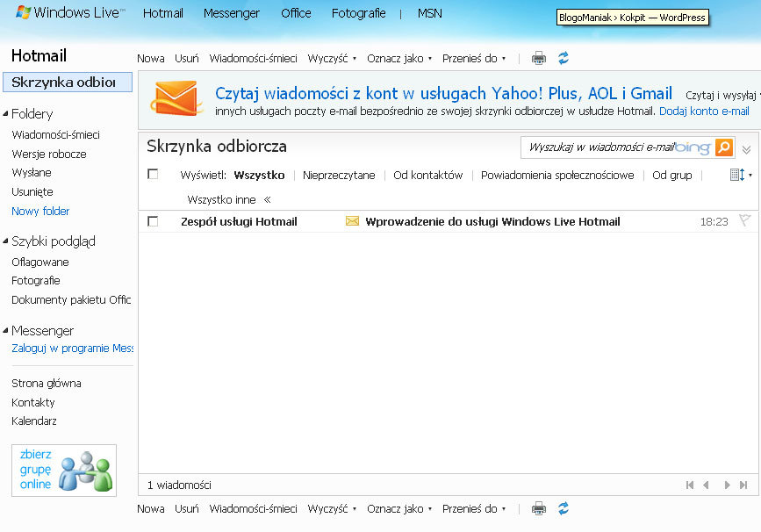Open 'Wiadomości-śmieci' folder in sidebar

56,135
